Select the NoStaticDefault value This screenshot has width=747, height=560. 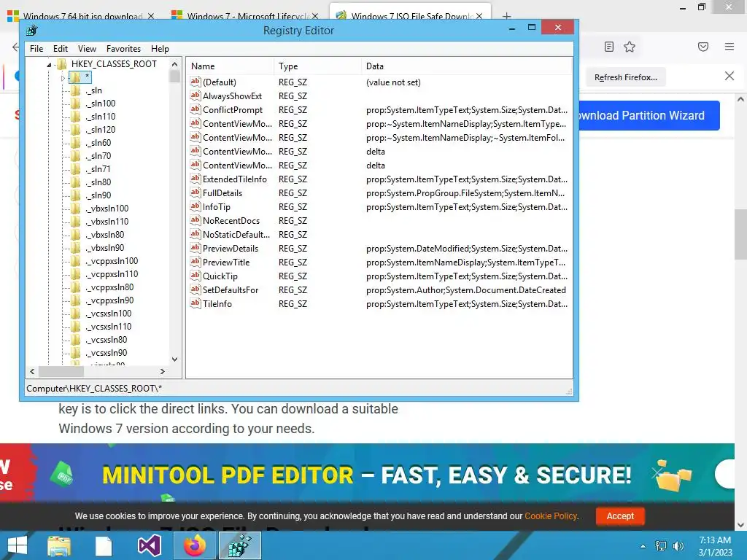236,234
